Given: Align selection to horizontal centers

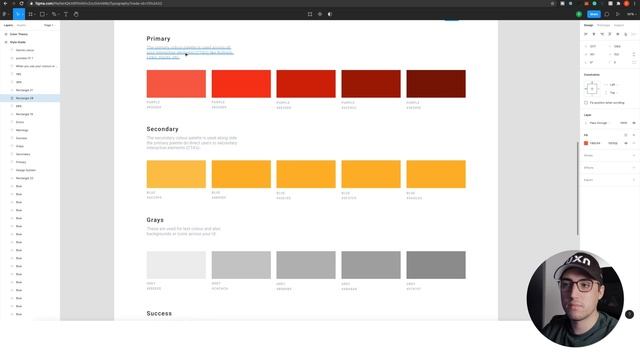Looking at the screenshot, I should (x=594, y=34).
